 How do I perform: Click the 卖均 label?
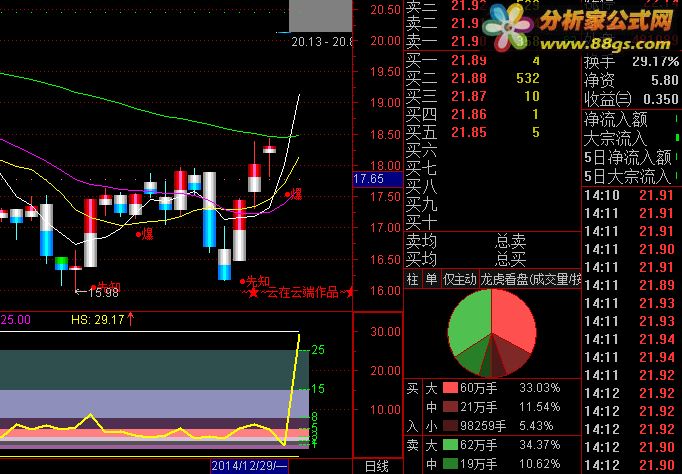(421, 241)
